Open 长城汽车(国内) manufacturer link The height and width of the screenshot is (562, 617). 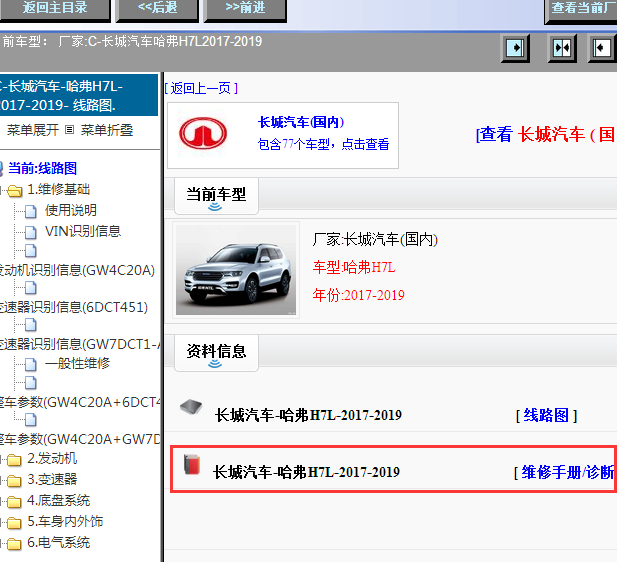tap(301, 122)
